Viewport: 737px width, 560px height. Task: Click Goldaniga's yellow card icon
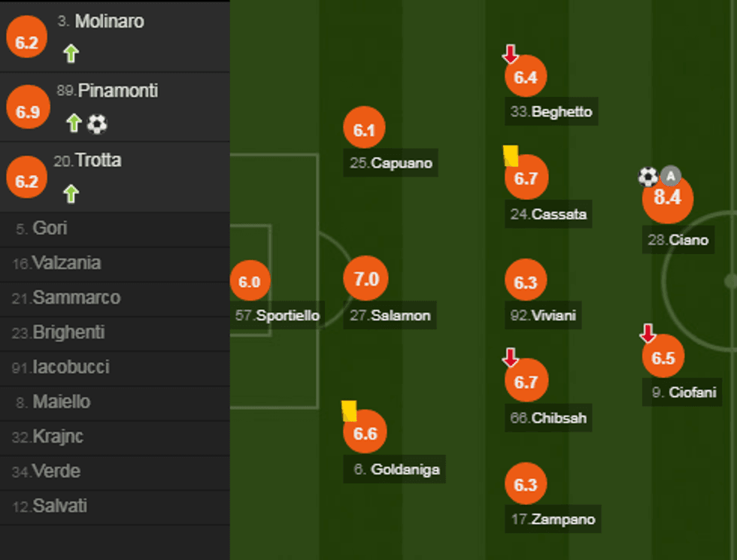tap(349, 410)
